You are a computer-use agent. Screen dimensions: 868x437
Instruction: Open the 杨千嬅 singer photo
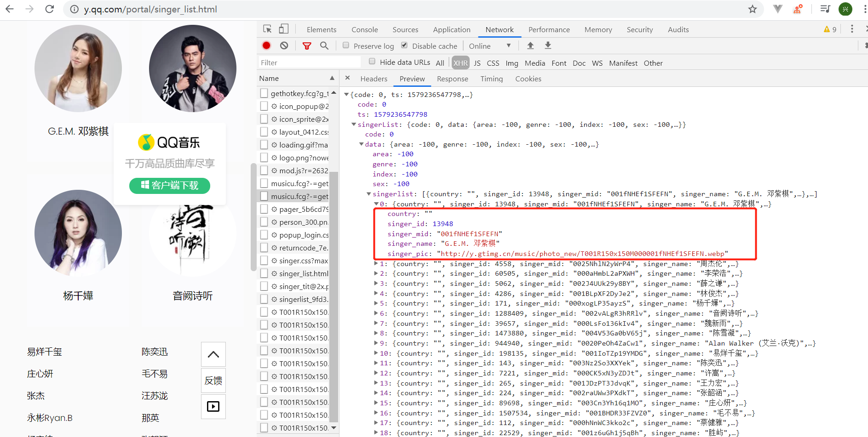(78, 233)
